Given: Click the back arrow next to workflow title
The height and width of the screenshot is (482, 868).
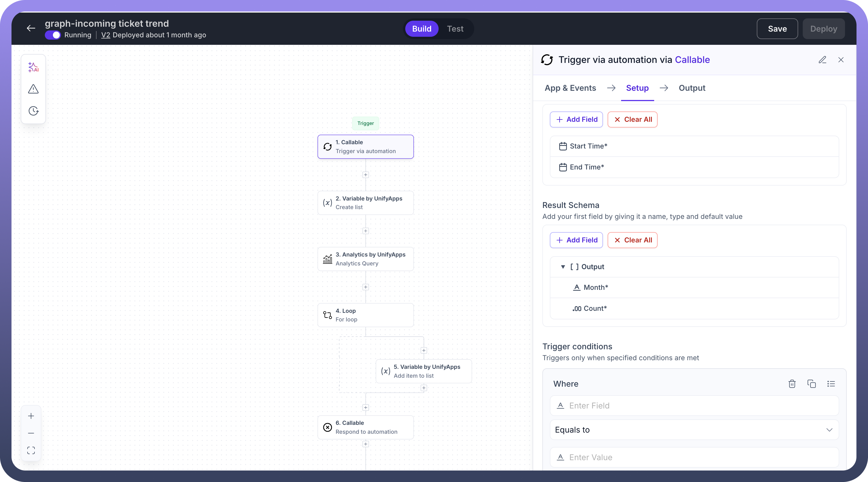Looking at the screenshot, I should [x=31, y=29].
